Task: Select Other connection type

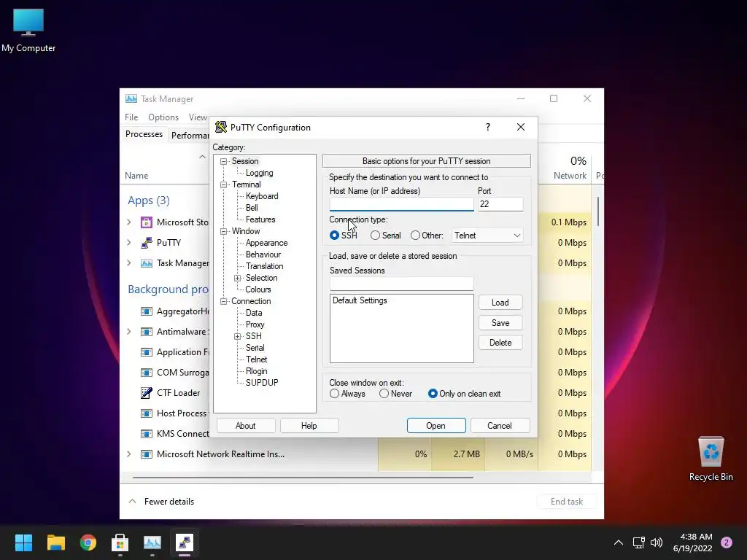Action: pos(415,236)
